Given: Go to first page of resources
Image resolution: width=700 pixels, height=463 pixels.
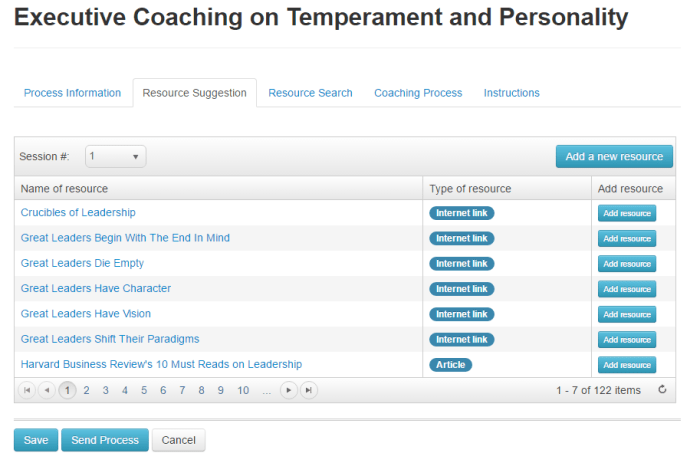Looking at the screenshot, I should [27, 390].
